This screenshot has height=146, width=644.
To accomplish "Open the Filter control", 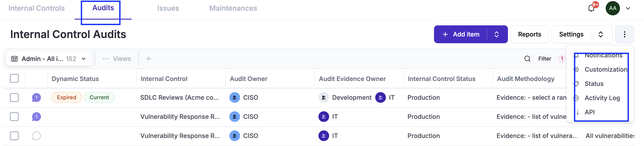I will coord(544,59).
